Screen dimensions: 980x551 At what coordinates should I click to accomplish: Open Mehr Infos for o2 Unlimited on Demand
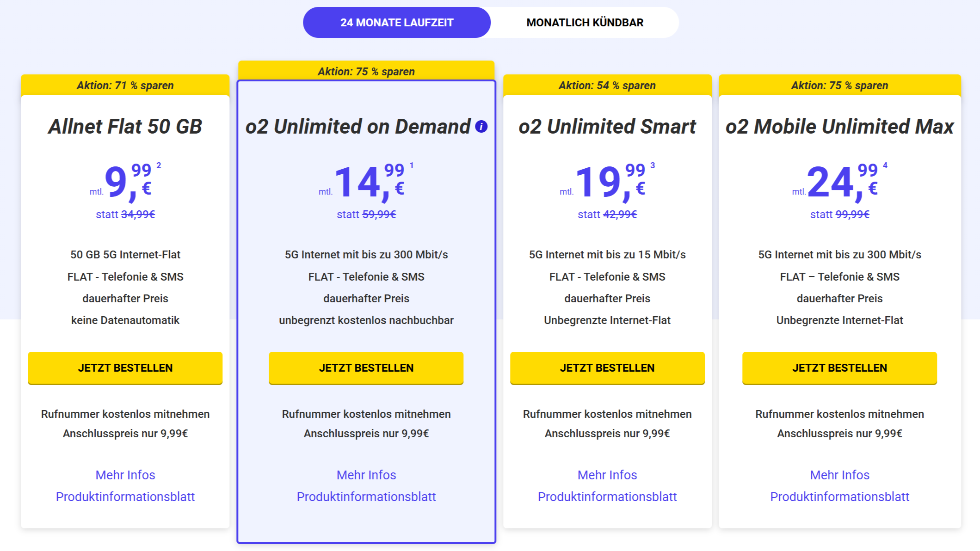tap(366, 475)
